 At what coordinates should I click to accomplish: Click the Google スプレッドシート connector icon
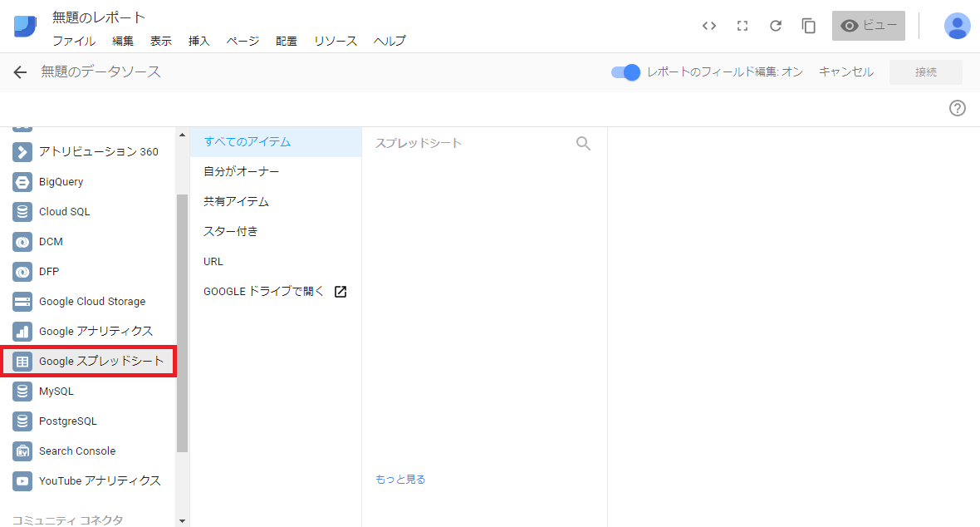click(x=22, y=361)
